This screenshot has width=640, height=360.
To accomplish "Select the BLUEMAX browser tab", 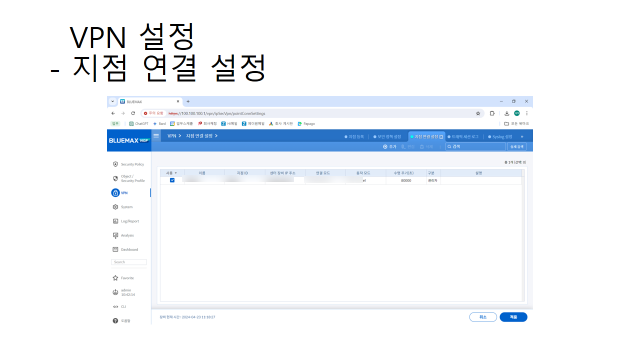I will pyautogui.click(x=149, y=102).
